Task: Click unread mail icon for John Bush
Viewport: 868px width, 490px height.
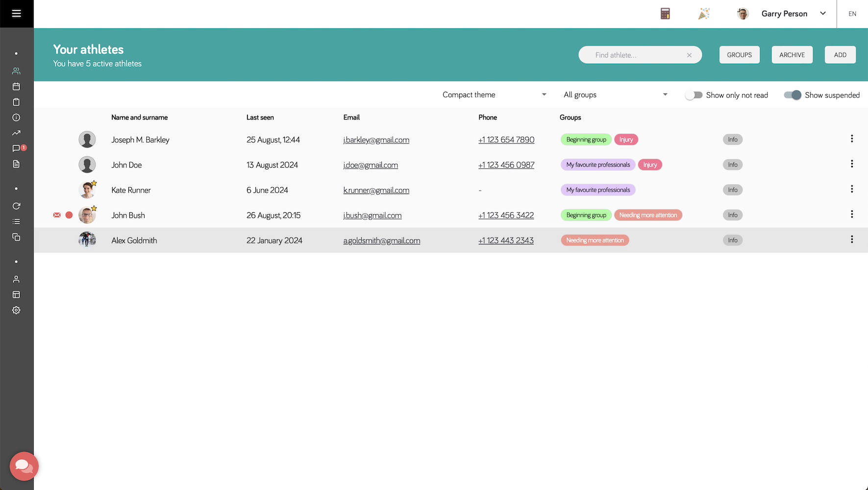Action: 57,215
